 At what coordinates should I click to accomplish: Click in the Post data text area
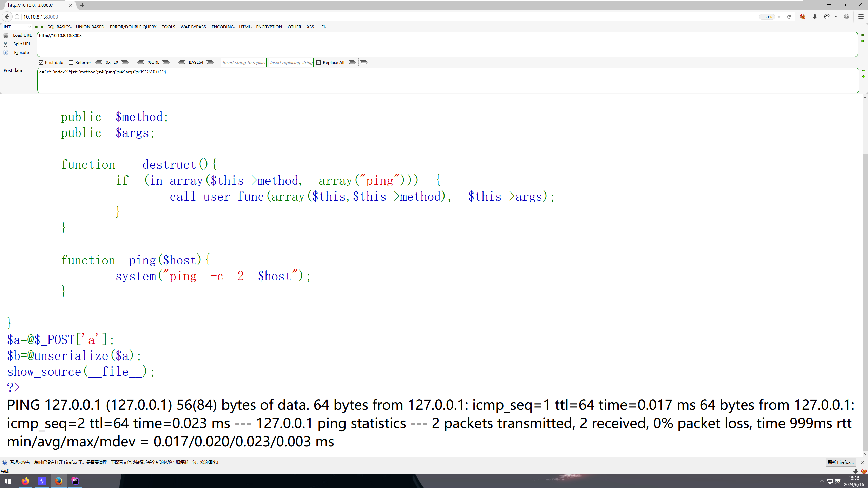tap(448, 80)
